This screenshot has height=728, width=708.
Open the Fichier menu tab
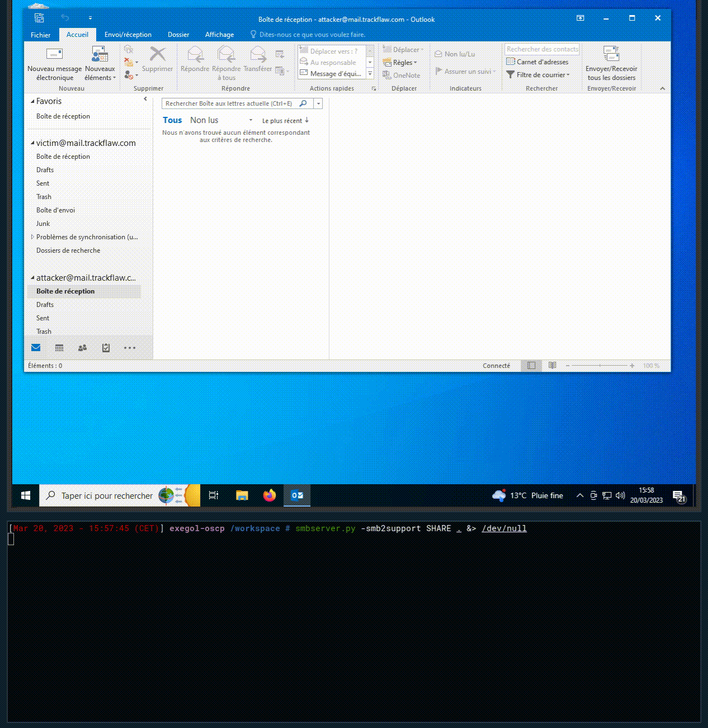pos(41,35)
